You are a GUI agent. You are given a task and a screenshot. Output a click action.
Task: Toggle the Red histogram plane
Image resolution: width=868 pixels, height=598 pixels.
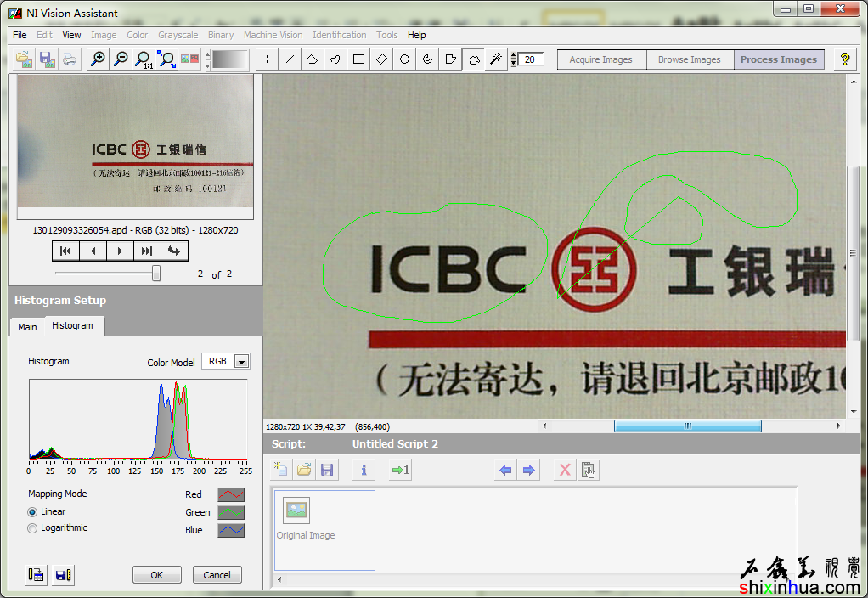(x=230, y=494)
